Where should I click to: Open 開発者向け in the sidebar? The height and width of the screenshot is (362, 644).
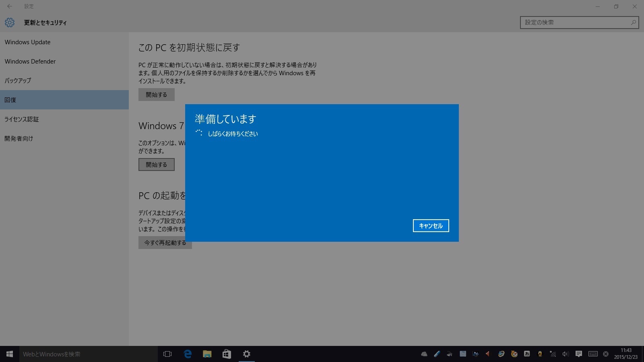click(64, 138)
